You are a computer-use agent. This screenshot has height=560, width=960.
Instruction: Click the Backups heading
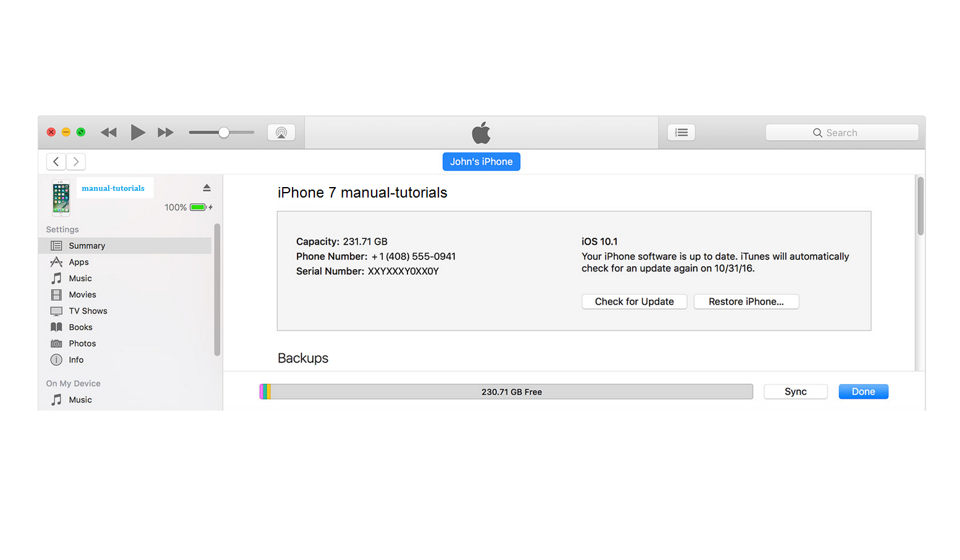(303, 358)
